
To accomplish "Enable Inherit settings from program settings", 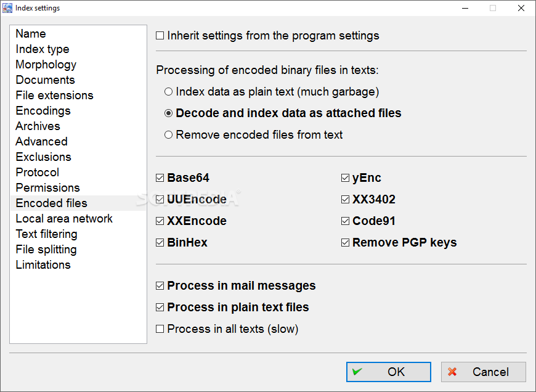I will pyautogui.click(x=160, y=36).
